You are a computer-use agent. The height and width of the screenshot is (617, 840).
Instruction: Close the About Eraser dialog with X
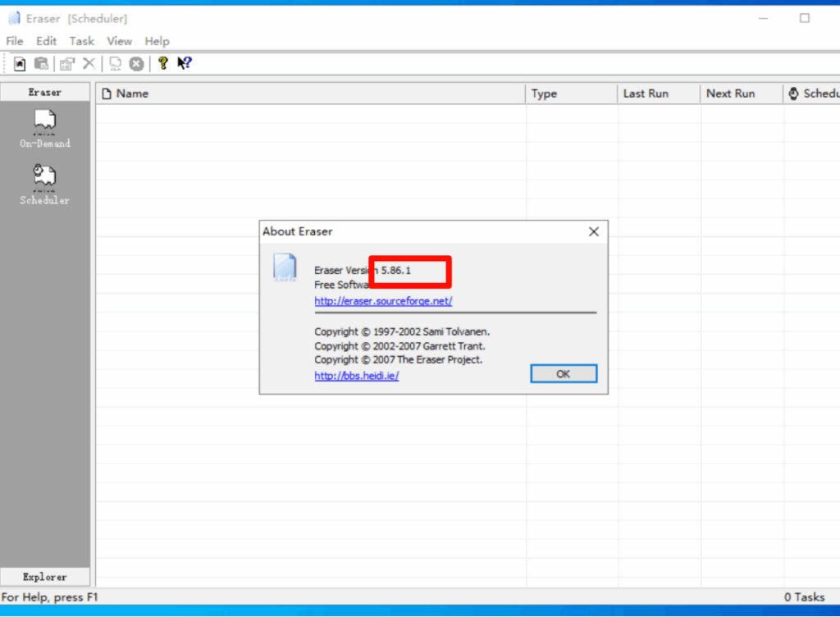(594, 232)
